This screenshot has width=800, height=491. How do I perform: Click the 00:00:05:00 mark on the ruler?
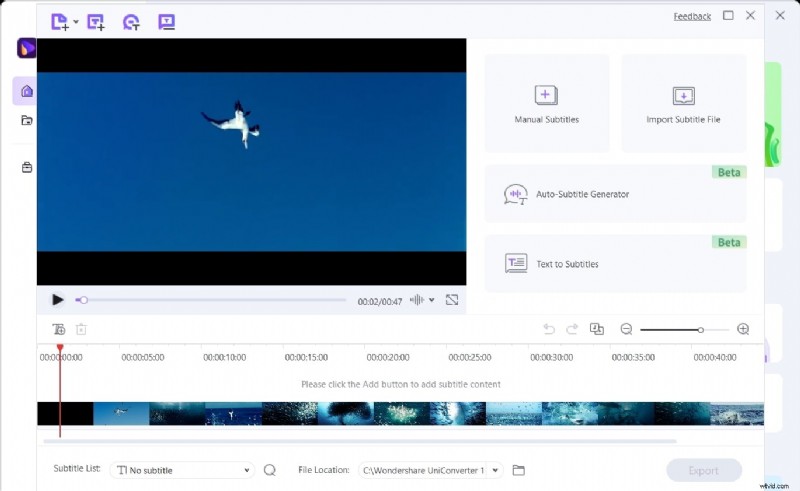[x=143, y=357]
